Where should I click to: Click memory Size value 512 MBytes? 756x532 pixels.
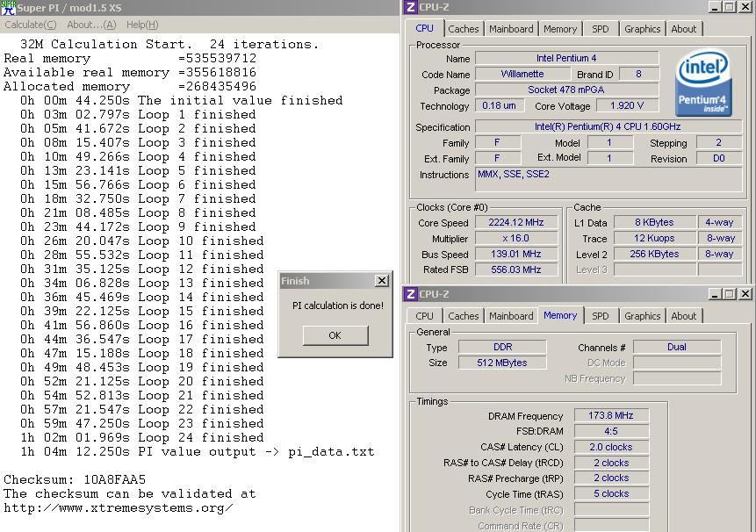502,363
